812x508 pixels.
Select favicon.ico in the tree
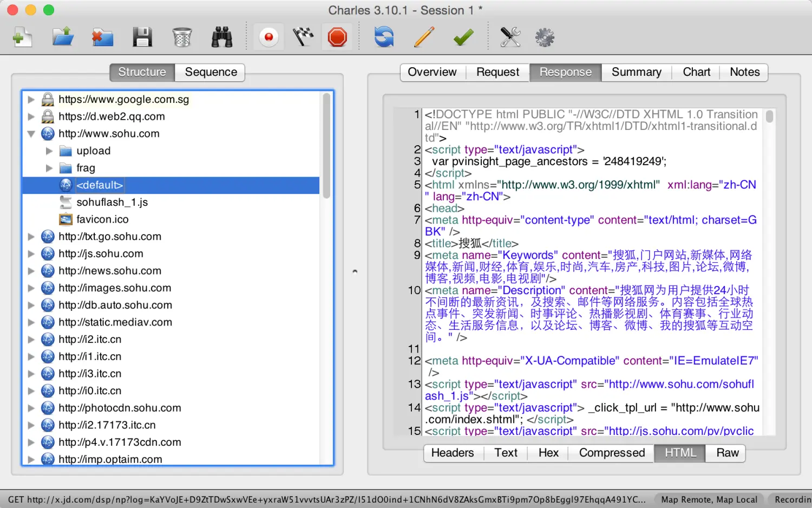(102, 219)
